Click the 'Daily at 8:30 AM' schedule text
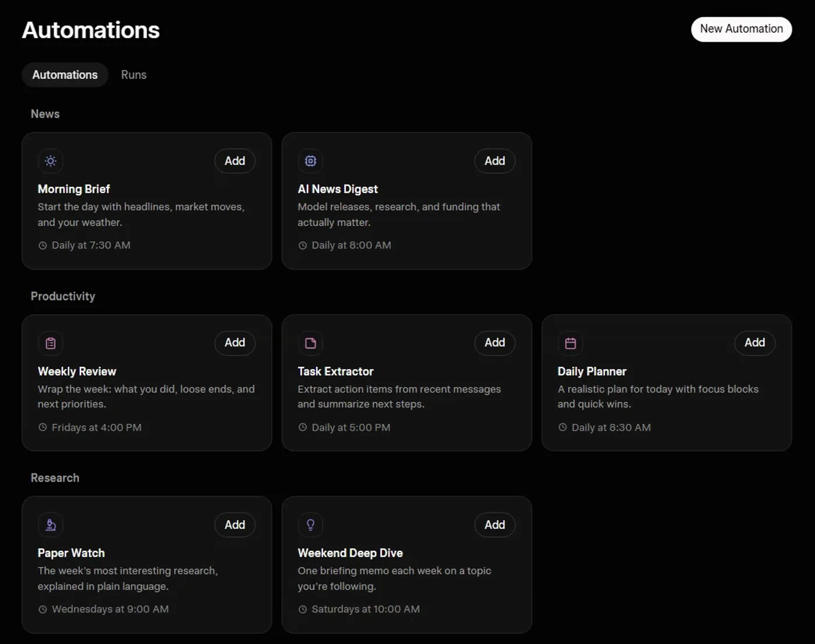The width and height of the screenshot is (815, 644). 611,427
